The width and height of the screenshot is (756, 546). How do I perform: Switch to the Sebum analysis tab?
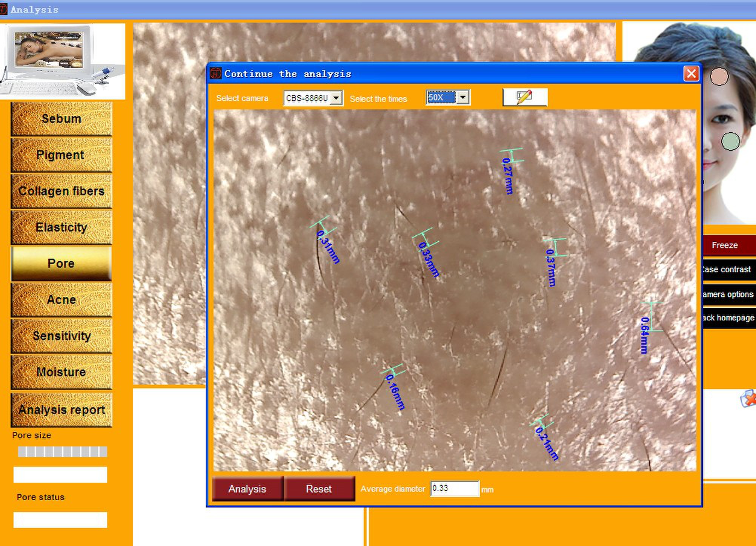pos(61,119)
